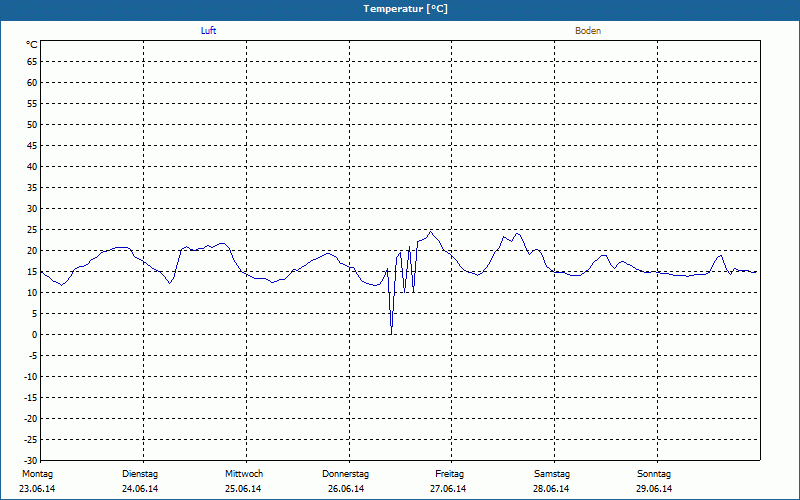The height and width of the screenshot is (500, 800).
Task: Select the Freitag day label
Action: (449, 474)
